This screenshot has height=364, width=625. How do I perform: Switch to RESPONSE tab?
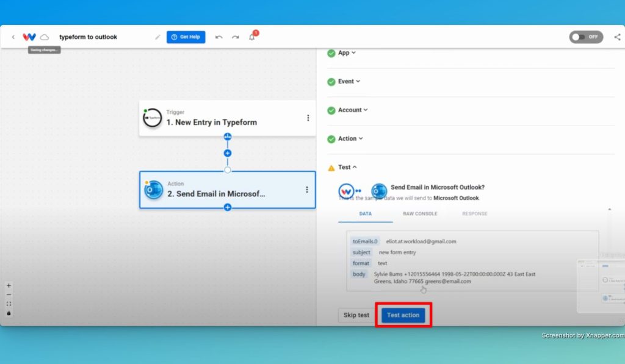(x=475, y=214)
